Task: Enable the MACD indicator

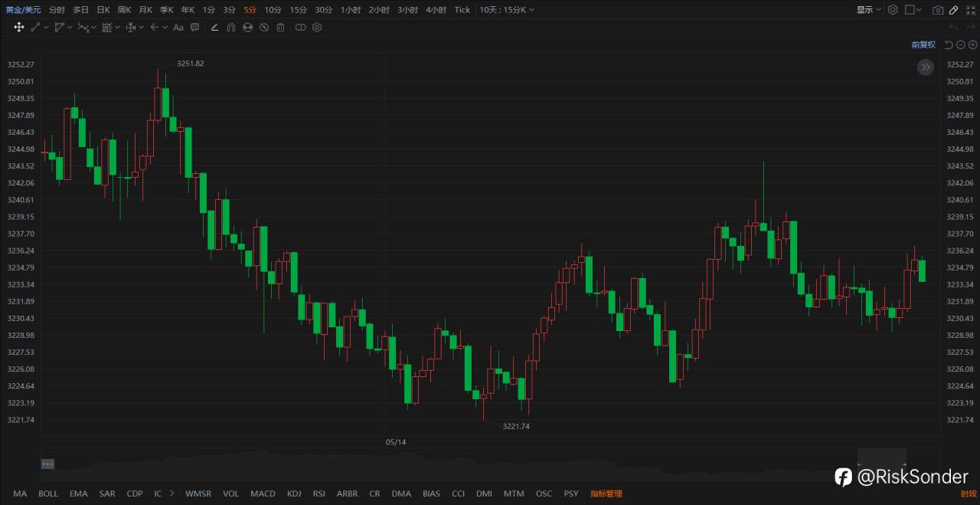Action: (x=263, y=494)
